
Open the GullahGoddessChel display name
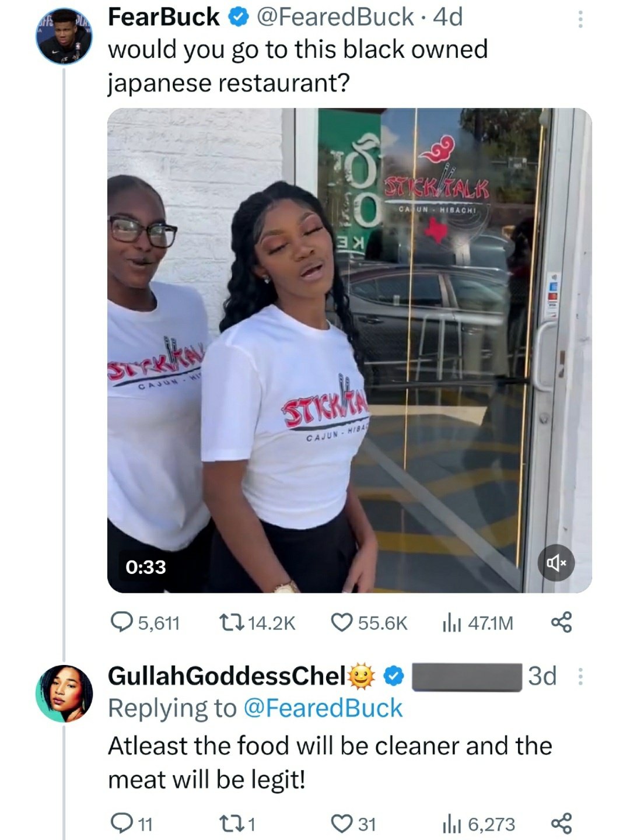click(x=226, y=676)
